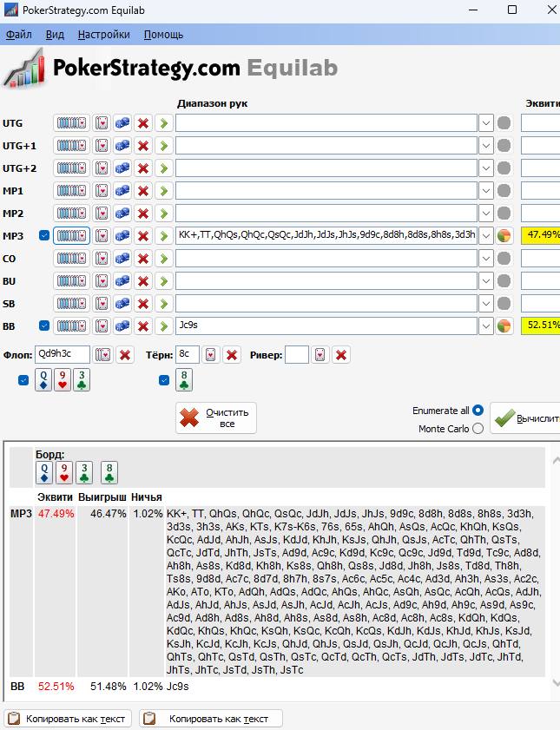This screenshot has height=730, width=560.
Task: Open hand range selector for MP3
Action: point(71,235)
